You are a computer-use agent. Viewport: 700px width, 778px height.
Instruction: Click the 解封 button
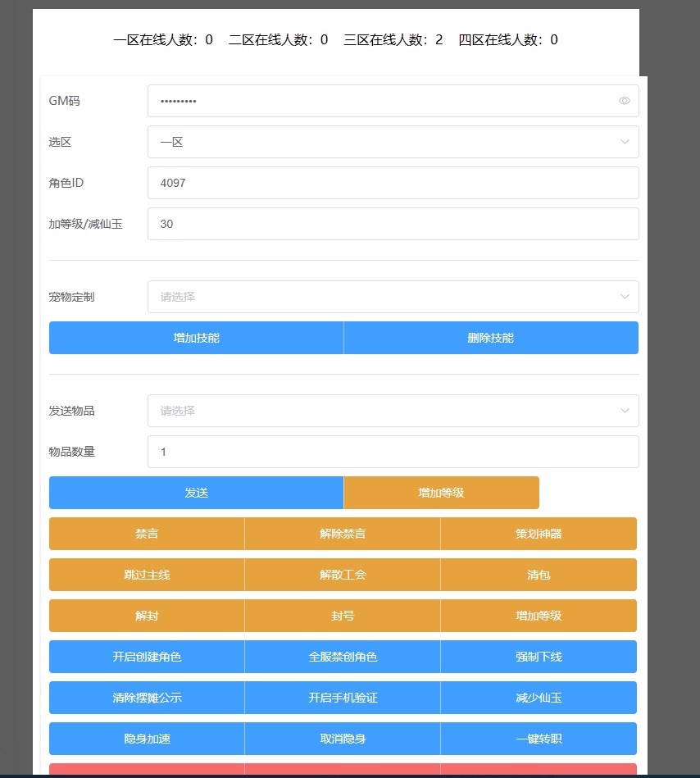[147, 616]
